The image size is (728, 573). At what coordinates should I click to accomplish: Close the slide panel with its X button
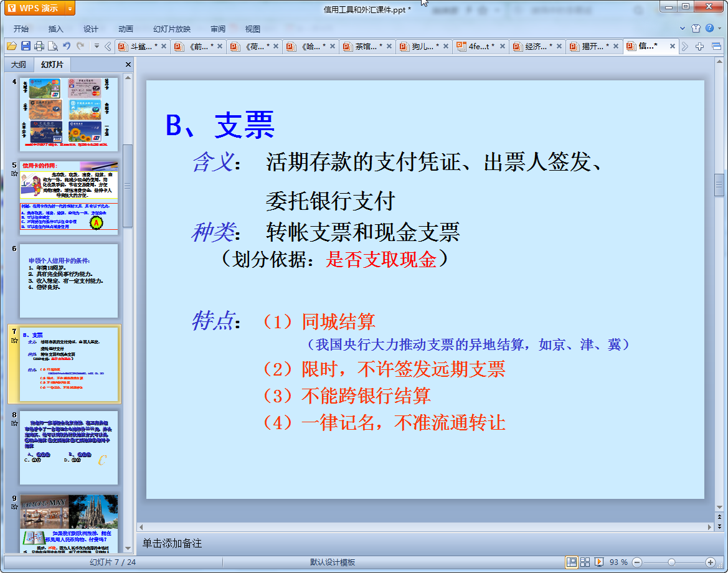pyautogui.click(x=128, y=64)
